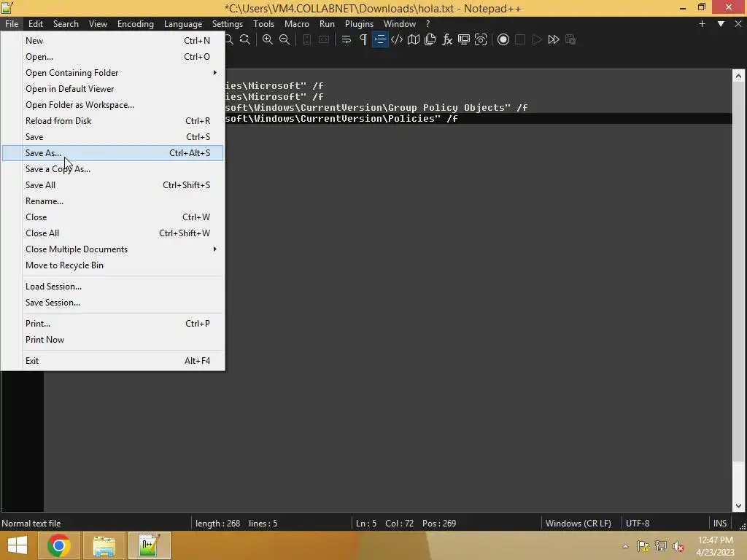
Task: Select Open in Default Viewer
Action: [113, 89]
